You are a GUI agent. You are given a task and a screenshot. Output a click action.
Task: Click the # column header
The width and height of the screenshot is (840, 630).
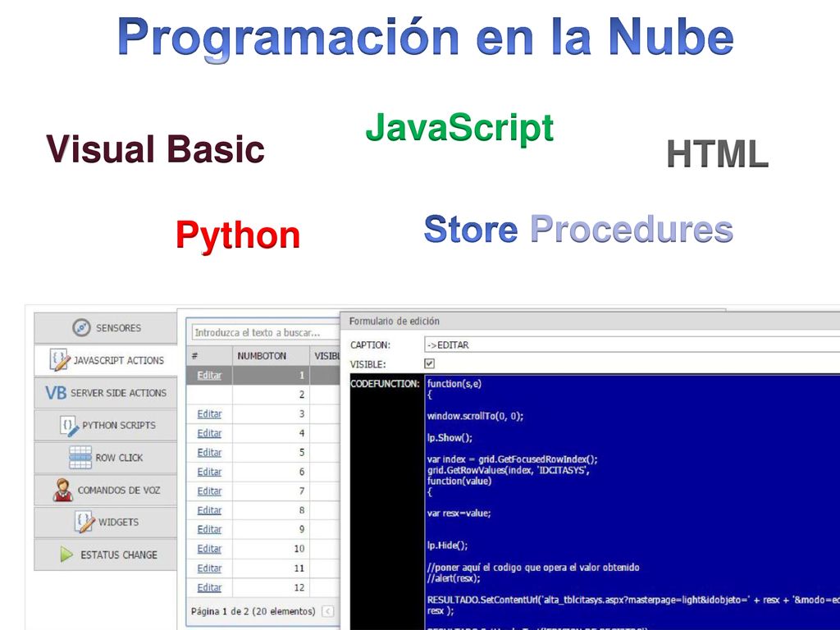(x=209, y=356)
